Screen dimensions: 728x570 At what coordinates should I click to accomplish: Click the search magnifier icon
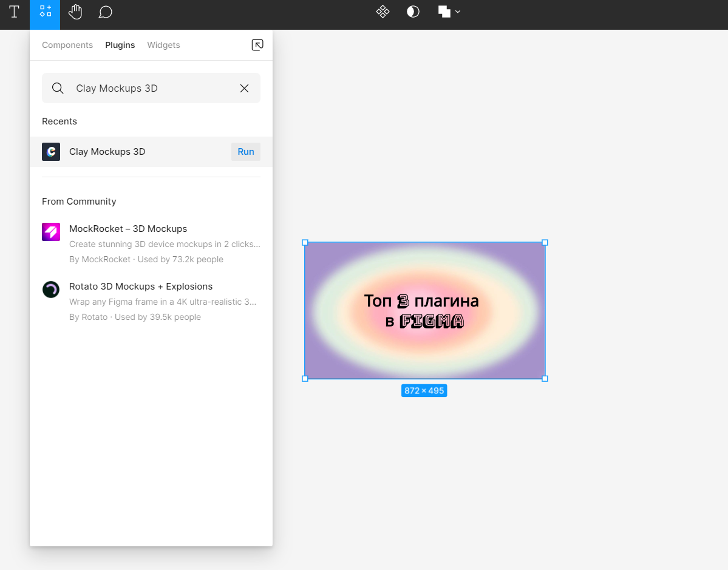point(58,88)
